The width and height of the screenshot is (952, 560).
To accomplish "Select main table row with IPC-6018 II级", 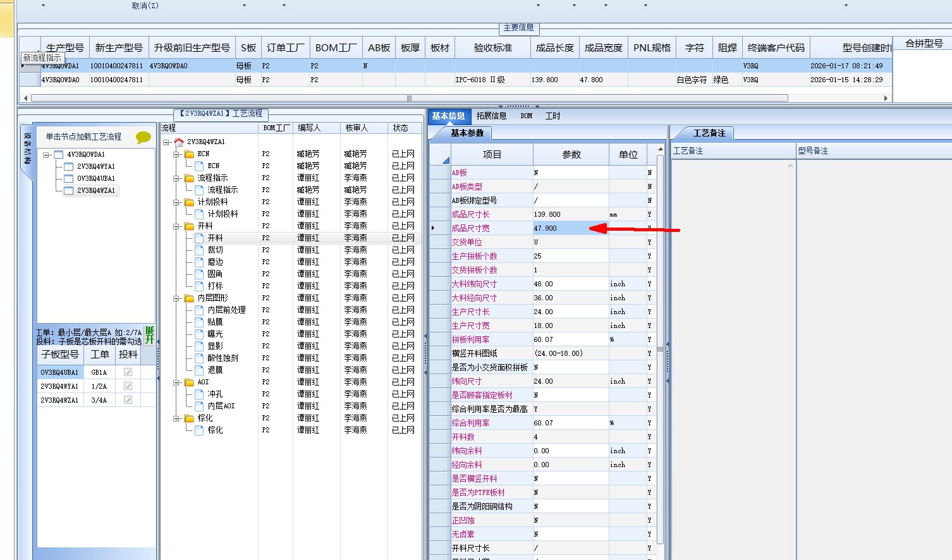I will [x=455, y=80].
